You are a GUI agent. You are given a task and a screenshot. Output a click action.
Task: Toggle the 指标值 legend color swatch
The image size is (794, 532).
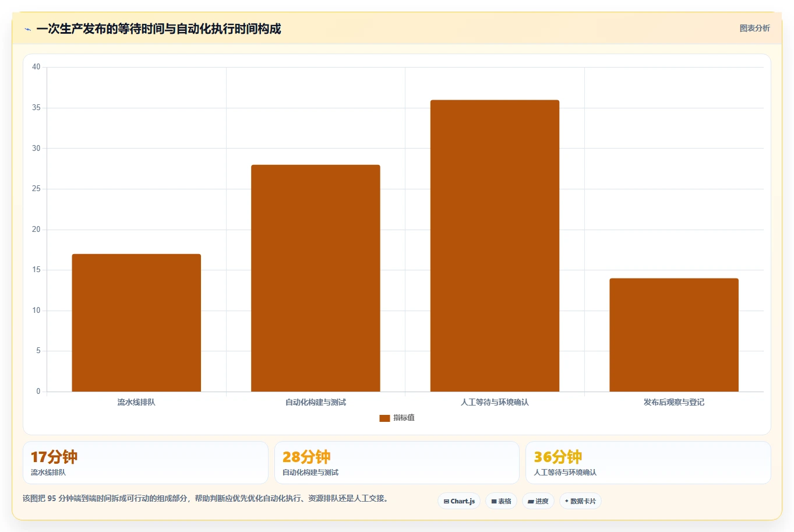click(x=384, y=418)
